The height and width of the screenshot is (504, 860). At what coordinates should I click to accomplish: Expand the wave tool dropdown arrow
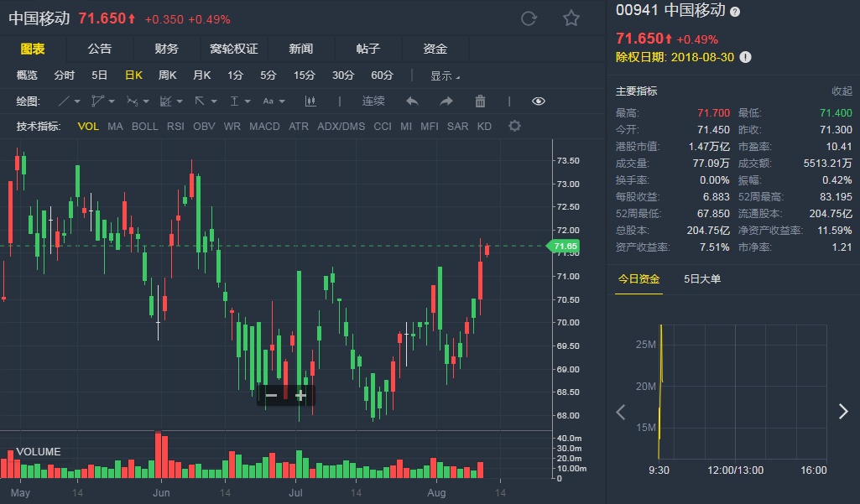pos(146,101)
